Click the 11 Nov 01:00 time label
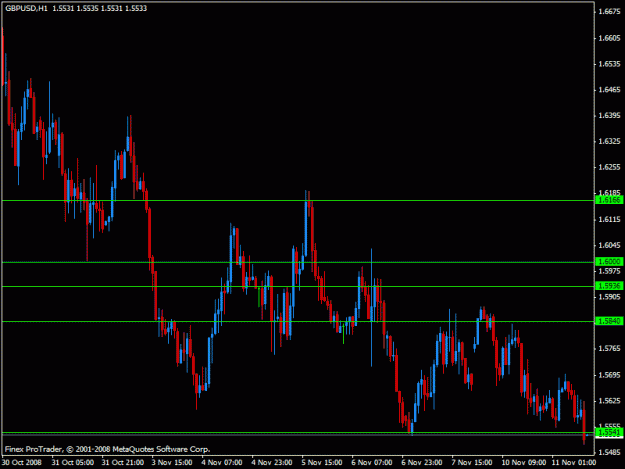Viewport: 625px width, 469px height. click(x=574, y=463)
